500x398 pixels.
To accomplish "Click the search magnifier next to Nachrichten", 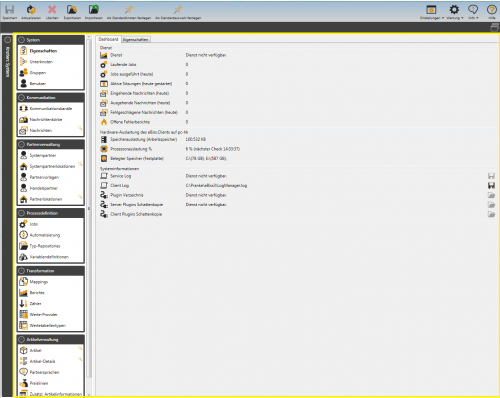I will [80, 128].
